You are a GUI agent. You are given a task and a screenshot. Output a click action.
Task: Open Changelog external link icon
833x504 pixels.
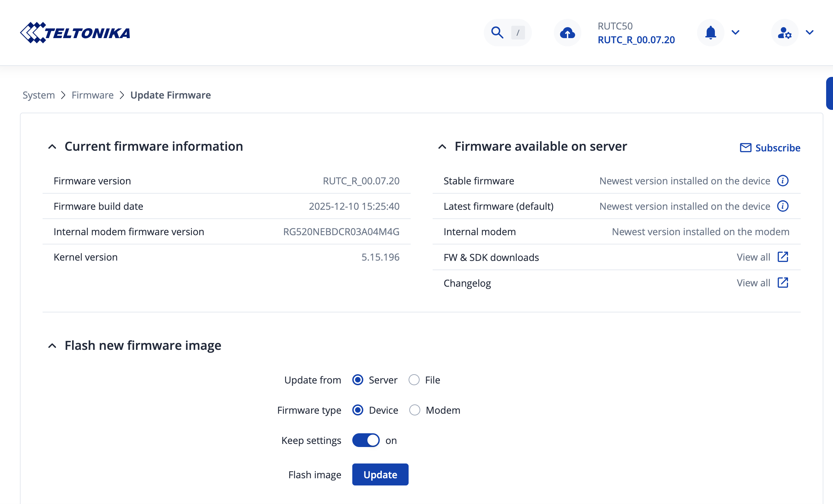click(x=783, y=283)
